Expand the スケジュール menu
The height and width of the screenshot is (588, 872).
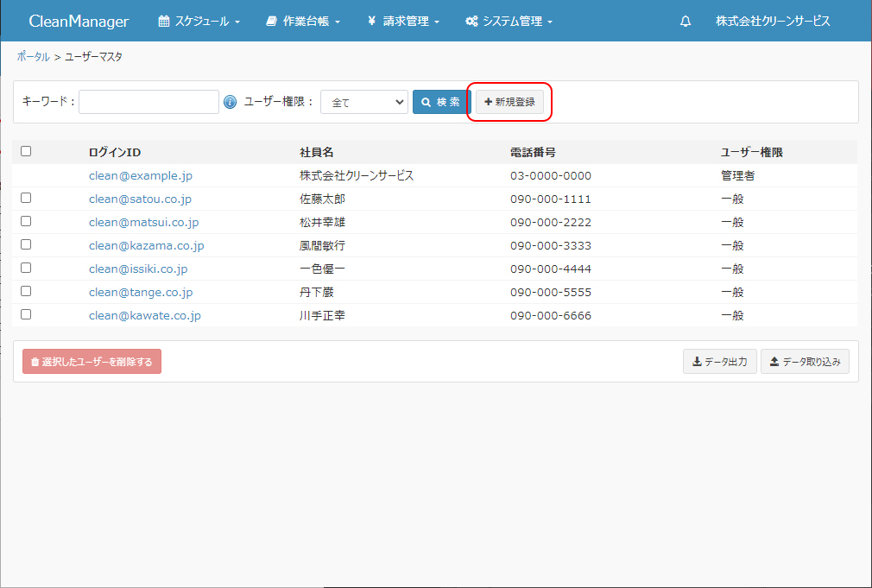pos(199,22)
